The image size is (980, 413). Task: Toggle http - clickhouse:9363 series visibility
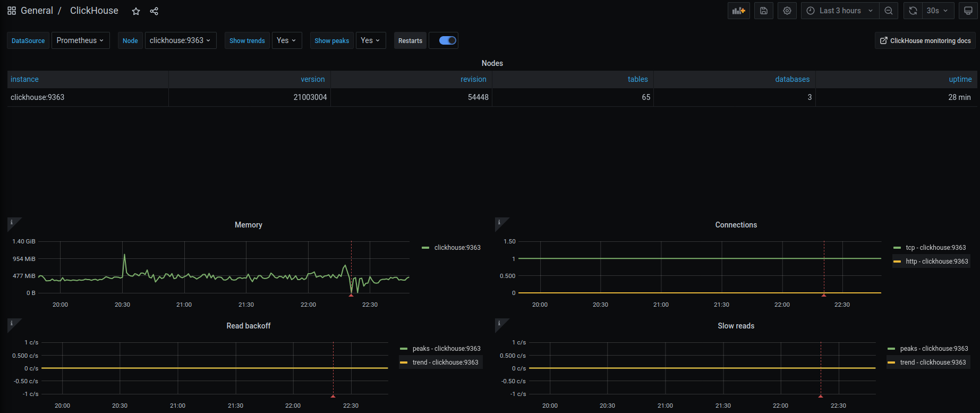tap(937, 262)
